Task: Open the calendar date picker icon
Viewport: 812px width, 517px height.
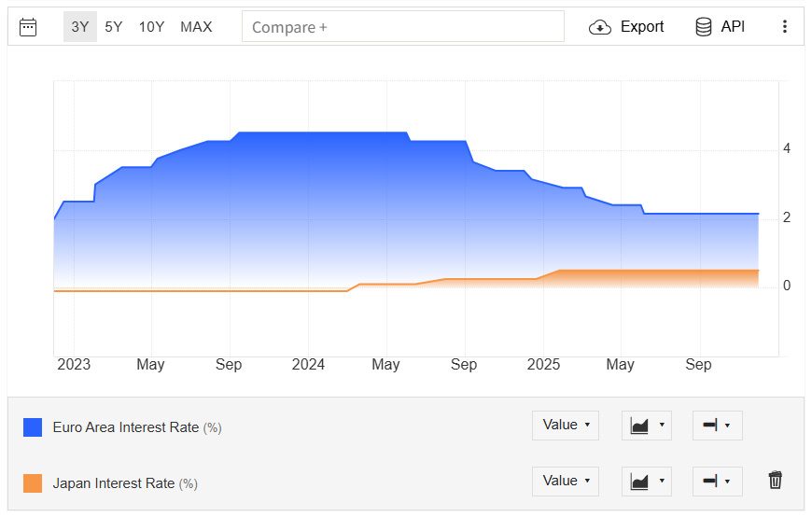Action: [x=28, y=27]
